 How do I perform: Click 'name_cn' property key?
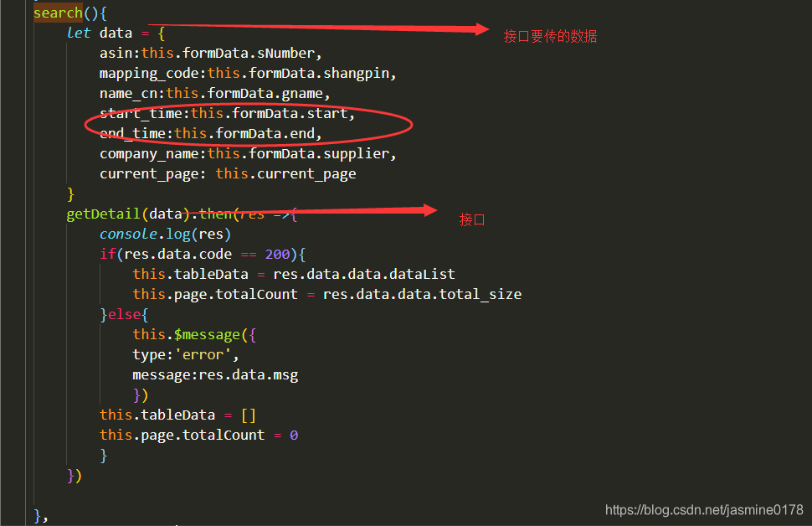tap(128, 94)
